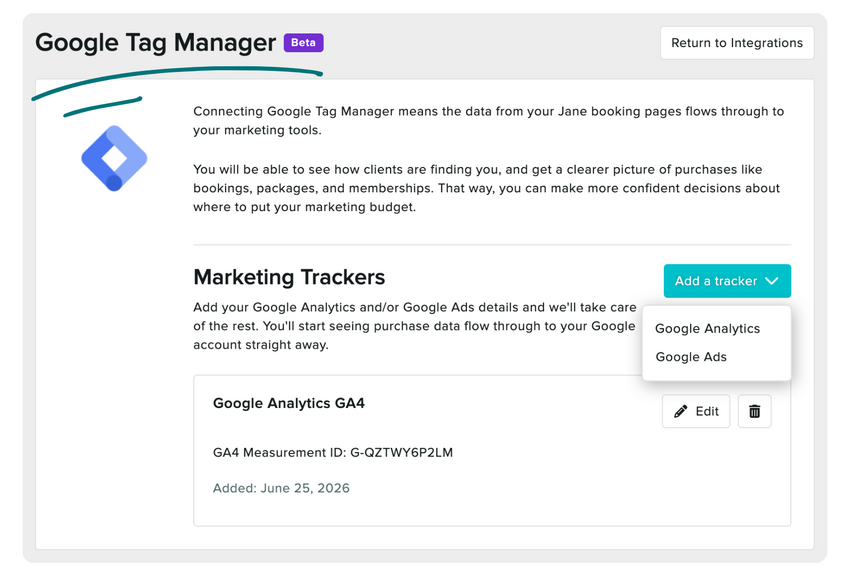Click the Google Tag Manager heading

[156, 43]
